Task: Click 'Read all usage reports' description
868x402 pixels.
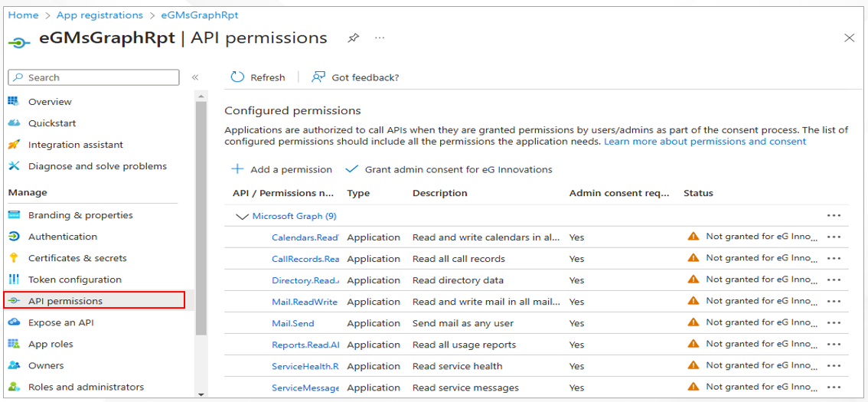Action: [x=464, y=345]
